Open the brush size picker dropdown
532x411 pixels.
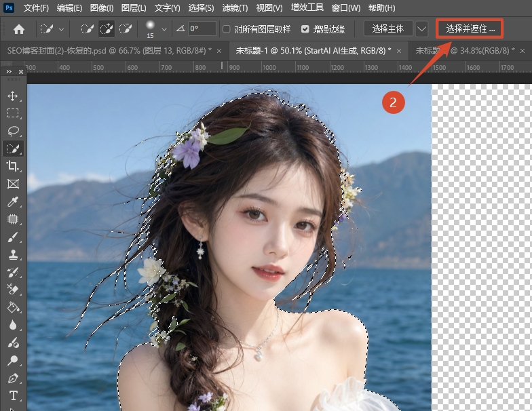(x=164, y=30)
